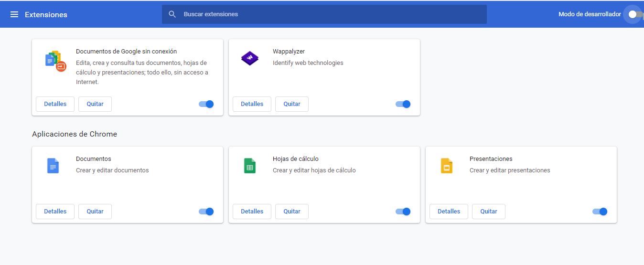Click 'Crear y editar documentos' text
Viewport: 644px width, 265px height.
112,170
